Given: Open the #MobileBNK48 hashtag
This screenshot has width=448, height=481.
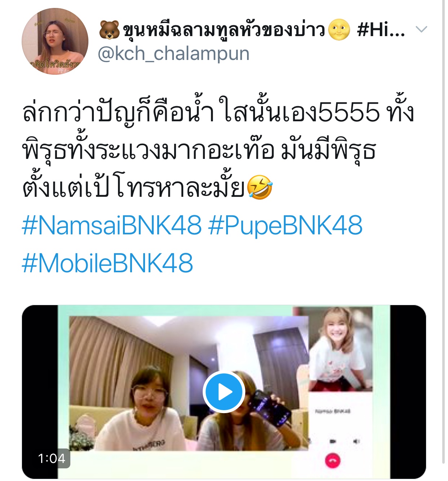Looking at the screenshot, I should [x=107, y=263].
